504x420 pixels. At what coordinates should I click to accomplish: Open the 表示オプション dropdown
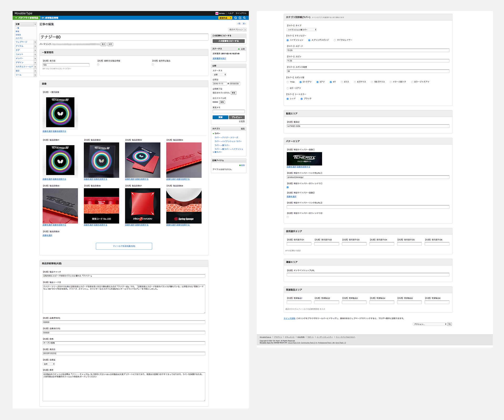237,30
